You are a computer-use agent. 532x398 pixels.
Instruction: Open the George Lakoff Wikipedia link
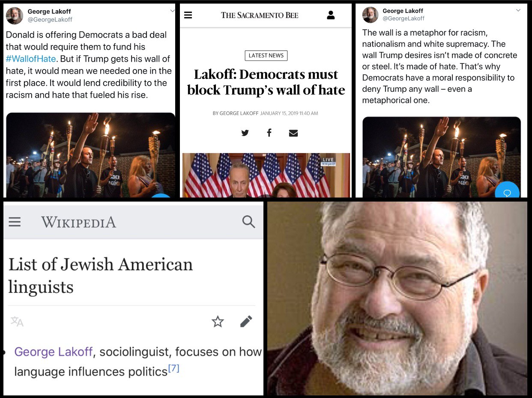pos(54,352)
